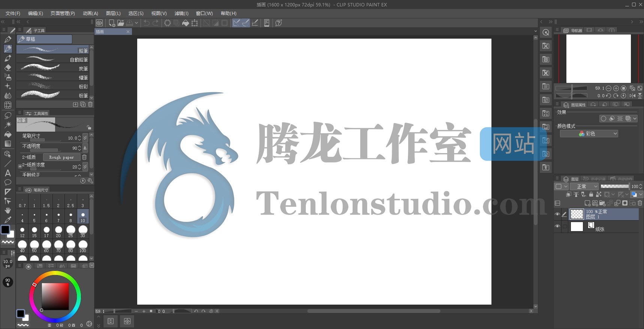Duplicate sub tool icon
The width and height of the screenshot is (644, 329).
83,104
